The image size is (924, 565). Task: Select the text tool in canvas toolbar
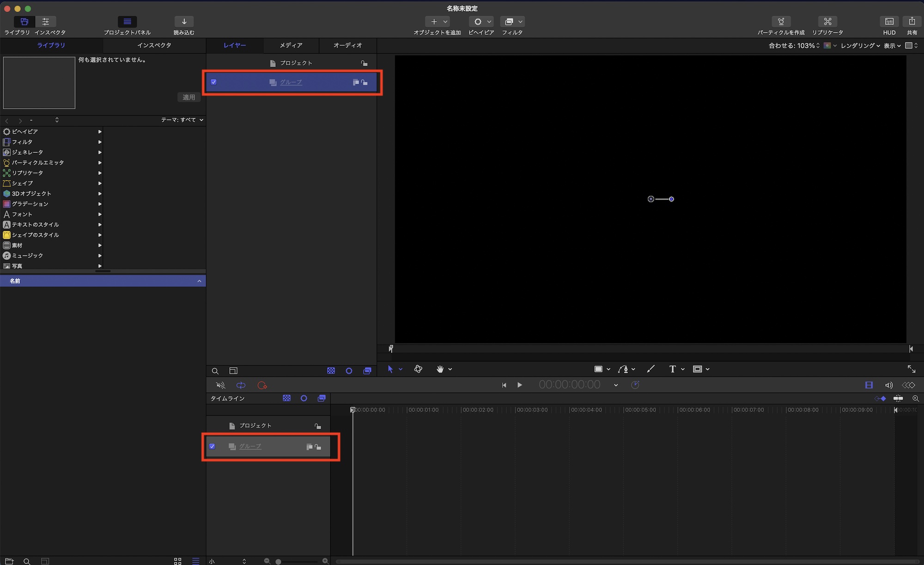tap(672, 369)
